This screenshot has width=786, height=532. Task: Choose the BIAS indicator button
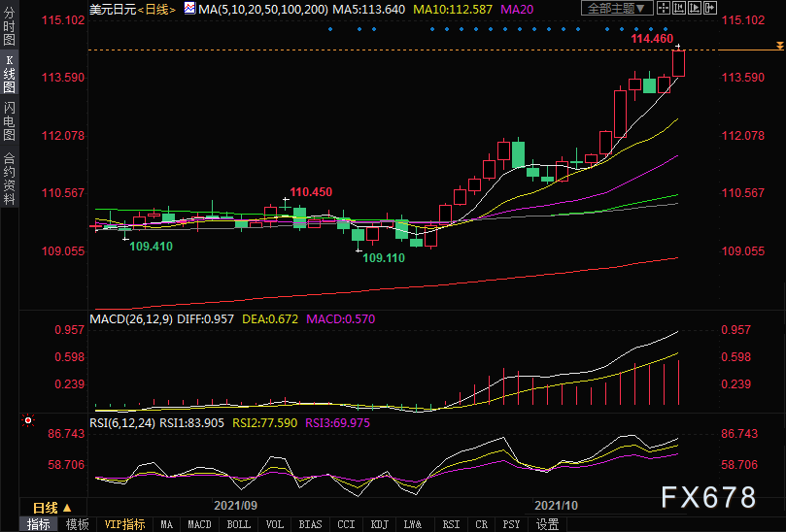(310, 524)
